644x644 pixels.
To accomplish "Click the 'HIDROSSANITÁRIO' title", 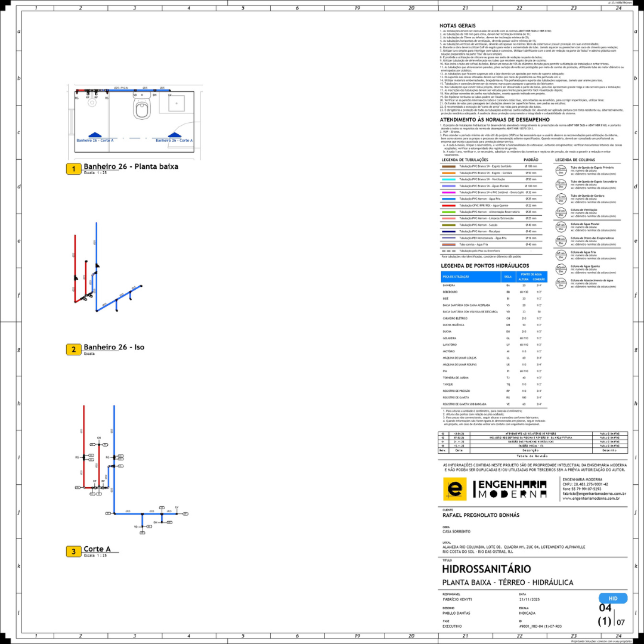I will pyautogui.click(x=487, y=569).
